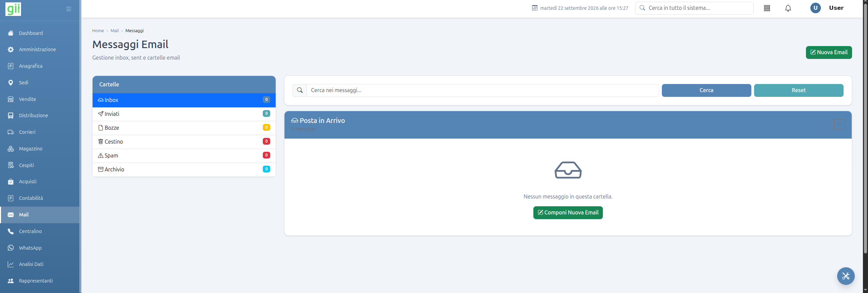Select Corrieri in the sidebar
Image resolution: width=868 pixels, height=293 pixels.
40,132
